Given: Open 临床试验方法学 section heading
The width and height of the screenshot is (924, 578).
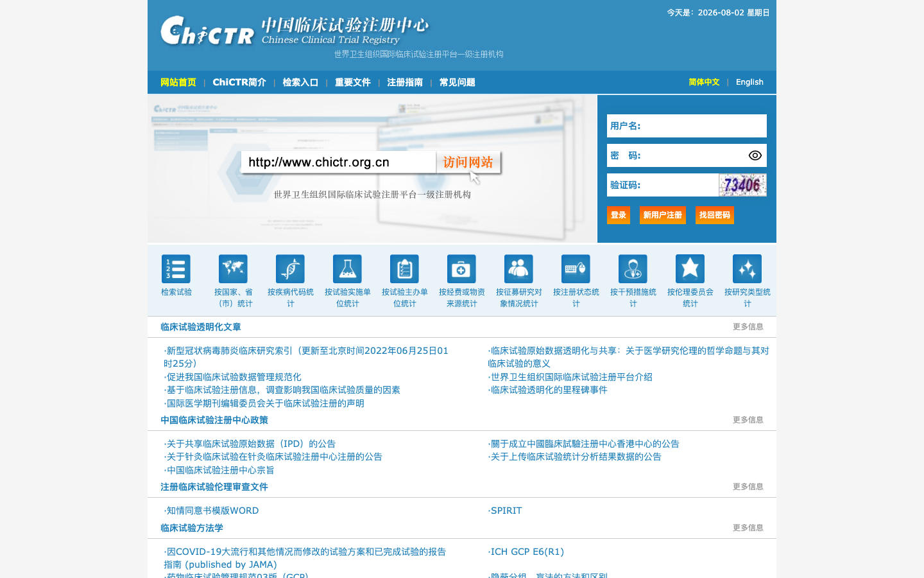Looking at the screenshot, I should point(192,528).
